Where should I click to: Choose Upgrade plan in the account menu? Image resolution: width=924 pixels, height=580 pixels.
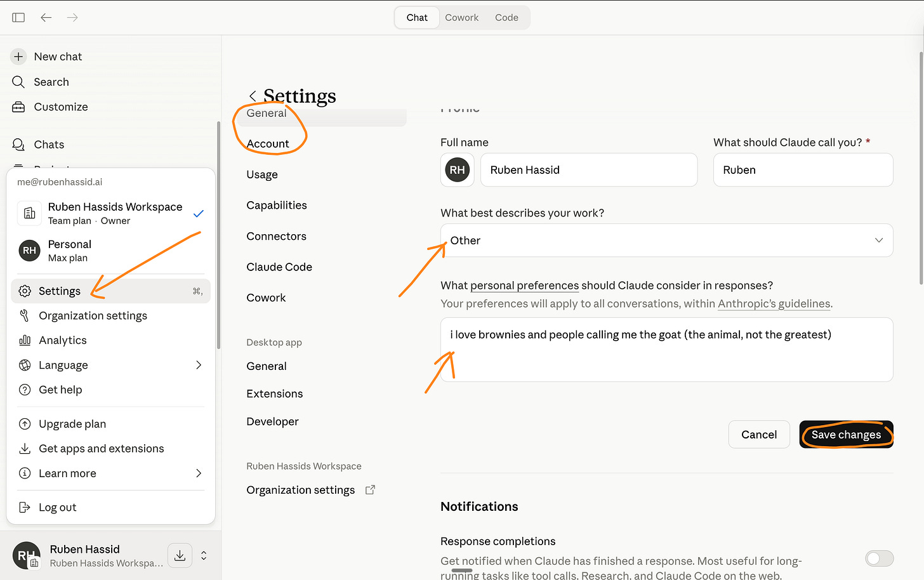pyautogui.click(x=111, y=424)
